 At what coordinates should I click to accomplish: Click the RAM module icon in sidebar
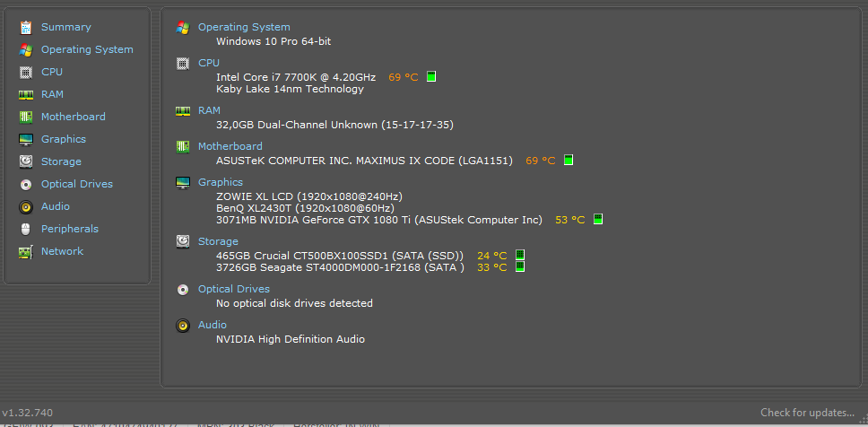25,95
